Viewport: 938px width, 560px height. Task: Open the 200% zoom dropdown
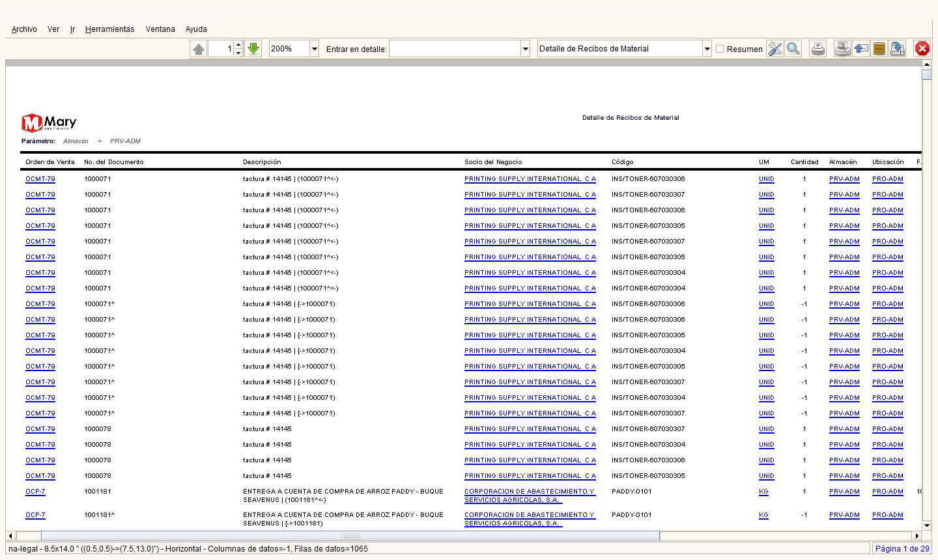click(315, 49)
